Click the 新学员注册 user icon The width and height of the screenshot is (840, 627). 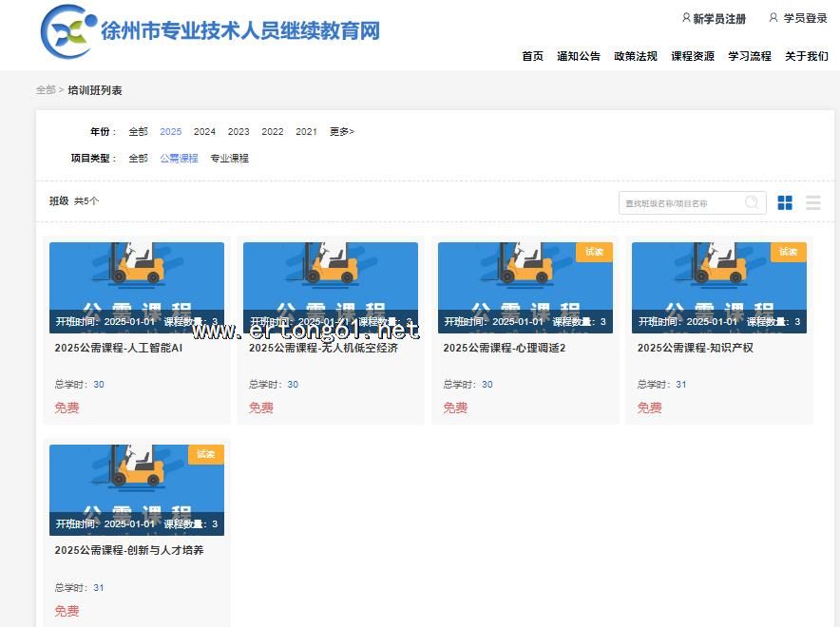[x=686, y=18]
